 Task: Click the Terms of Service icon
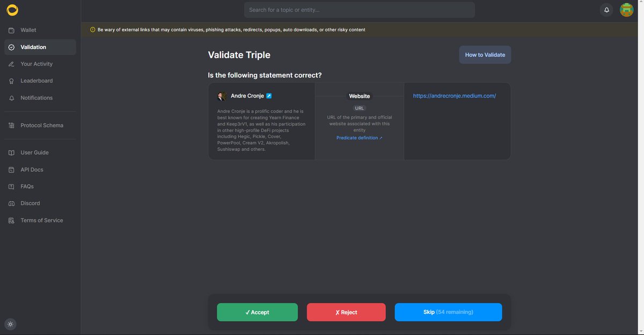(x=11, y=221)
